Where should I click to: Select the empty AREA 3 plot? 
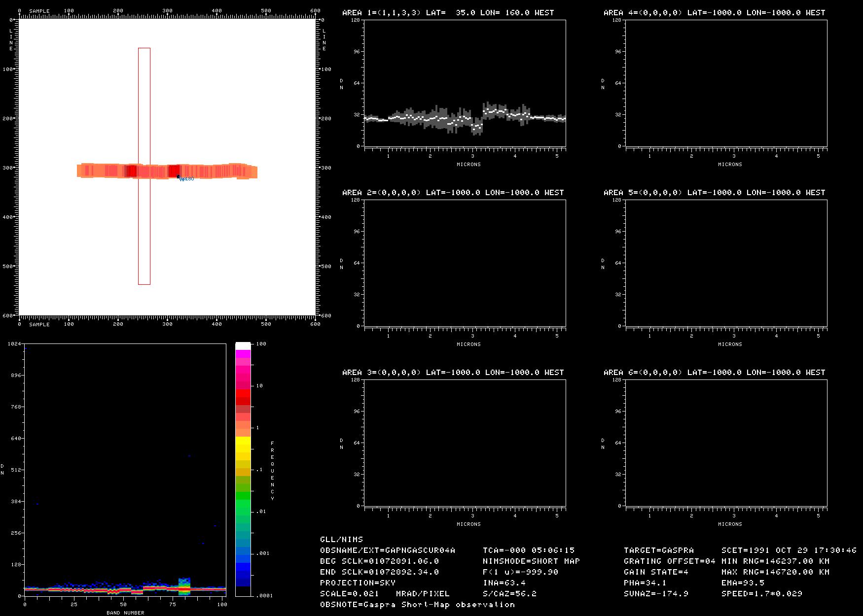point(465,443)
